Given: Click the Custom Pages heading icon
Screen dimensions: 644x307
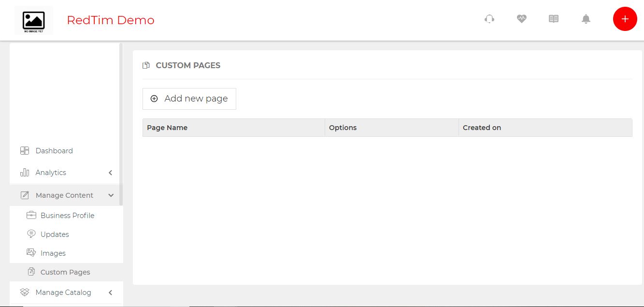Looking at the screenshot, I should click(146, 65).
